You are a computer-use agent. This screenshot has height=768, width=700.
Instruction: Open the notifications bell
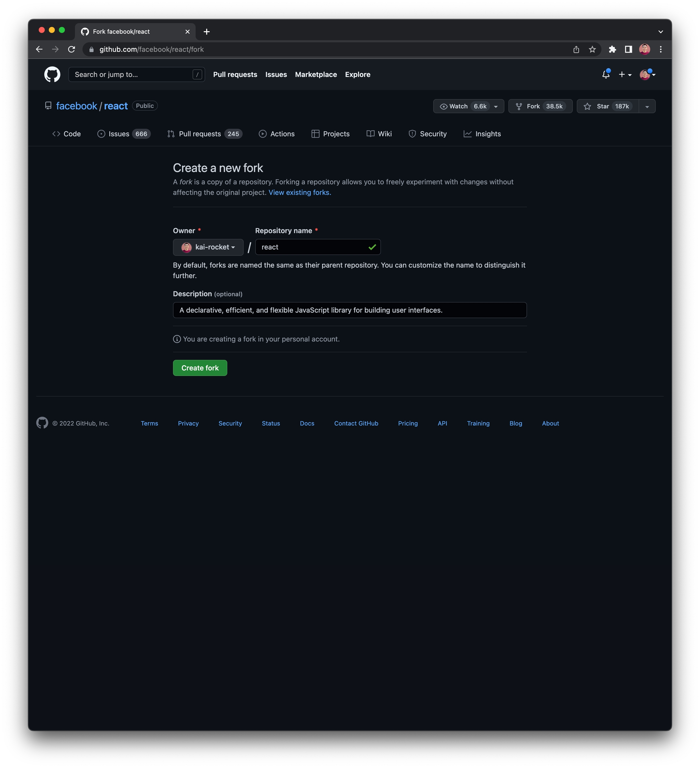coord(606,74)
